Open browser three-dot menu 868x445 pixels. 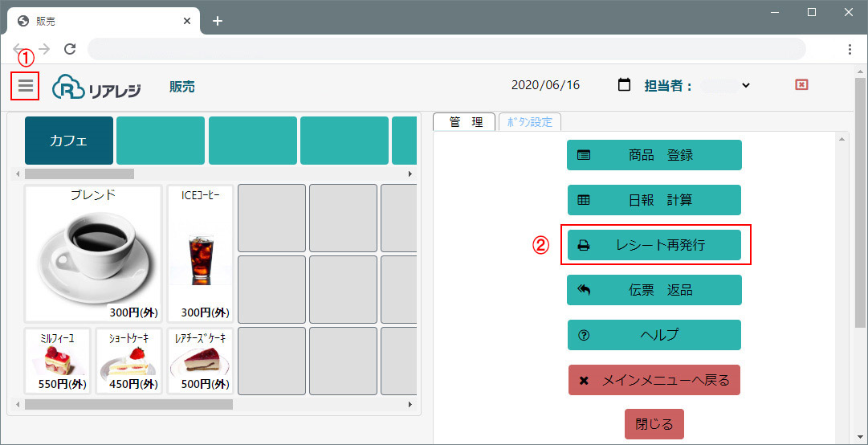click(850, 49)
